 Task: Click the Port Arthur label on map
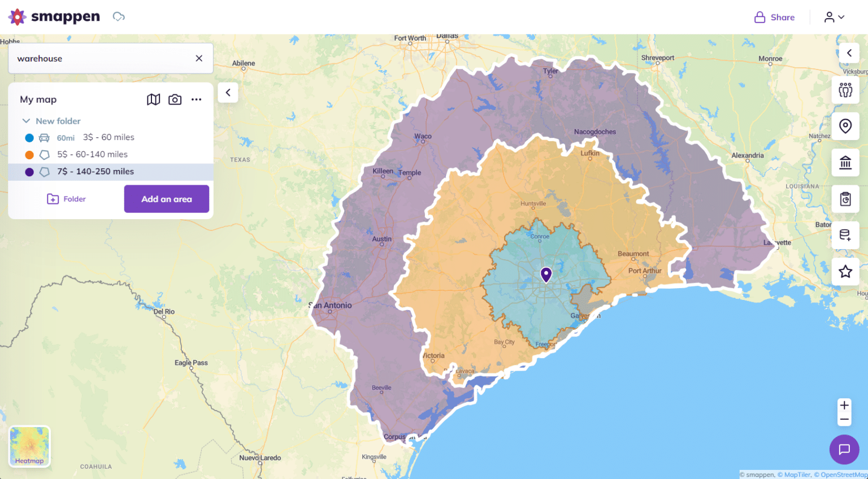tap(645, 271)
